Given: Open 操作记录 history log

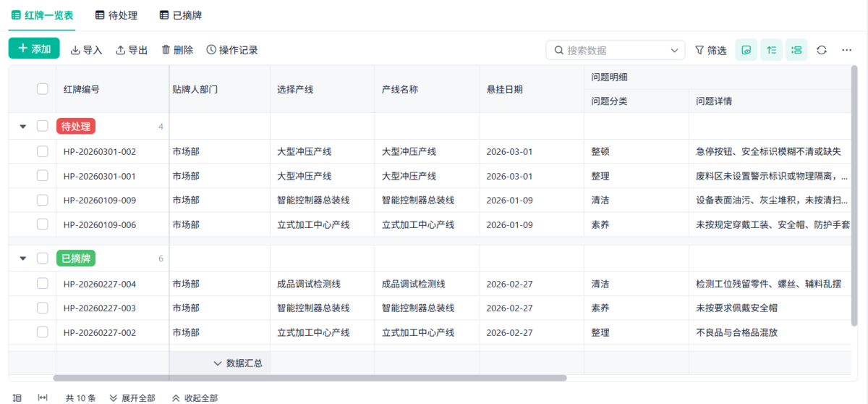Looking at the screenshot, I should tap(232, 50).
